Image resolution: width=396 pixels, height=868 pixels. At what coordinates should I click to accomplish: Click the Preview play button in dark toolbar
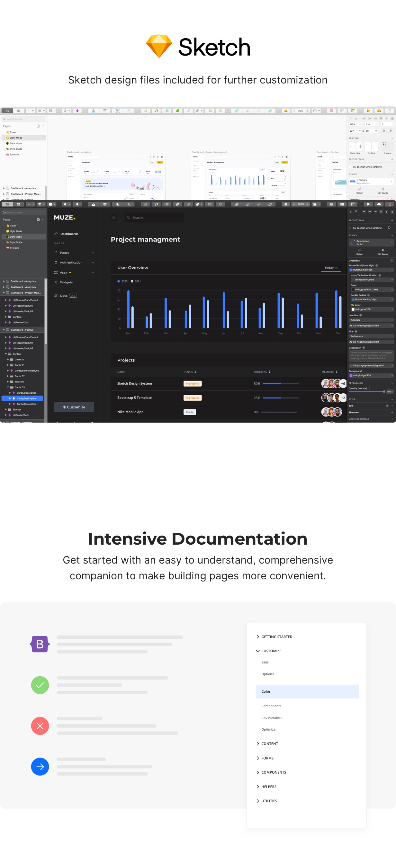(x=368, y=204)
